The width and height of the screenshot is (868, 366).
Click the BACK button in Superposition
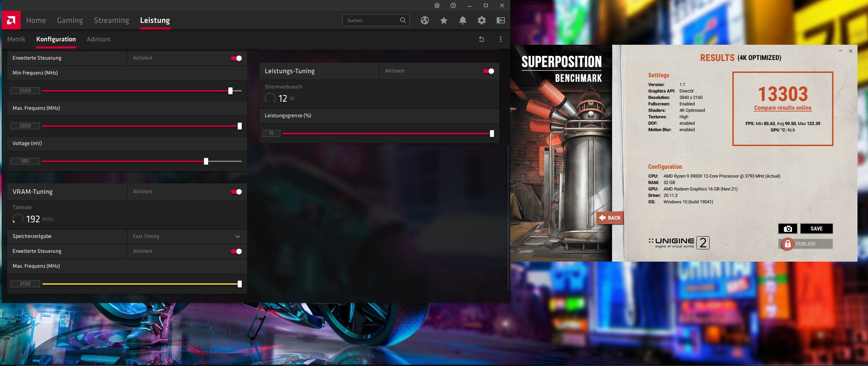[x=610, y=218]
